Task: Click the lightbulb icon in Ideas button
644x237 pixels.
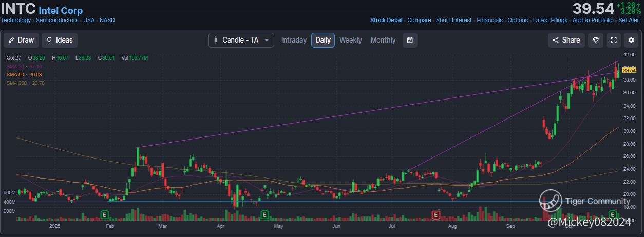Action: pos(50,40)
